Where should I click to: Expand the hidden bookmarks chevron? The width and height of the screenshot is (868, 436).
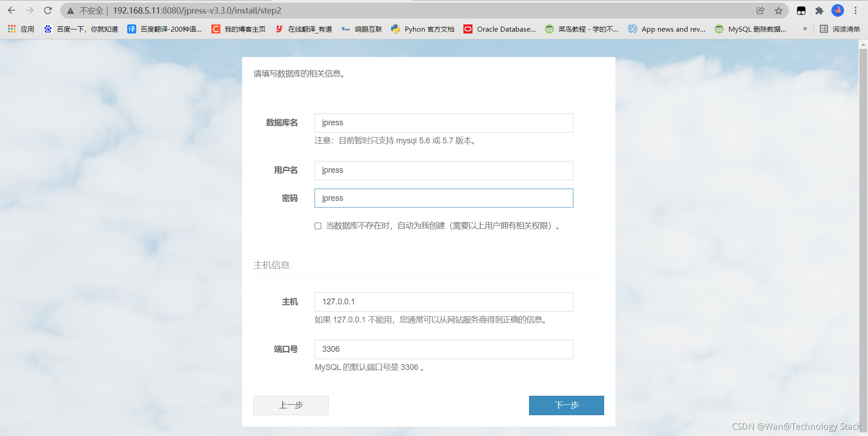coord(805,28)
